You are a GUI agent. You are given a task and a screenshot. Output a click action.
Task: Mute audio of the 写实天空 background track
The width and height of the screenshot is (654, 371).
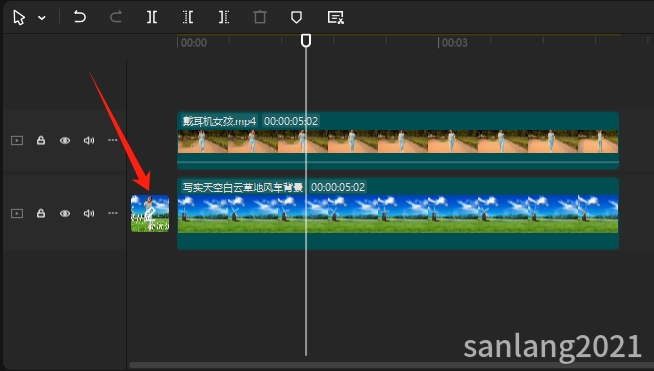(x=89, y=213)
